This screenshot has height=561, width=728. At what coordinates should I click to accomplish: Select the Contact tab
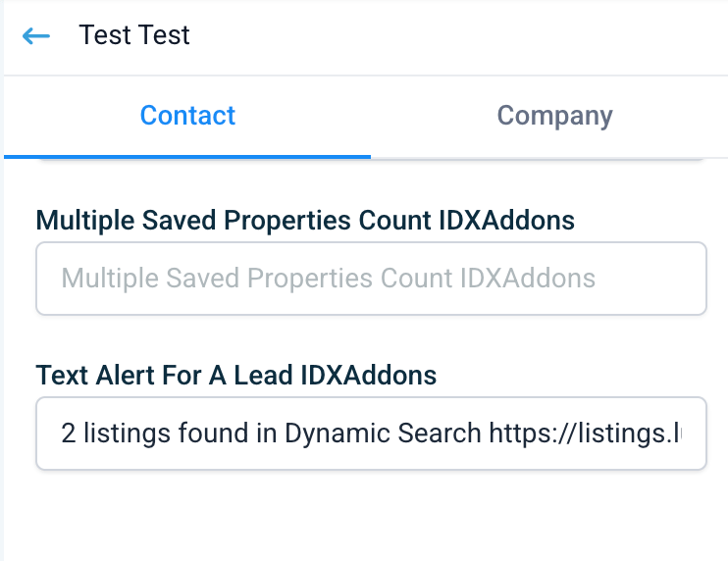(x=187, y=116)
